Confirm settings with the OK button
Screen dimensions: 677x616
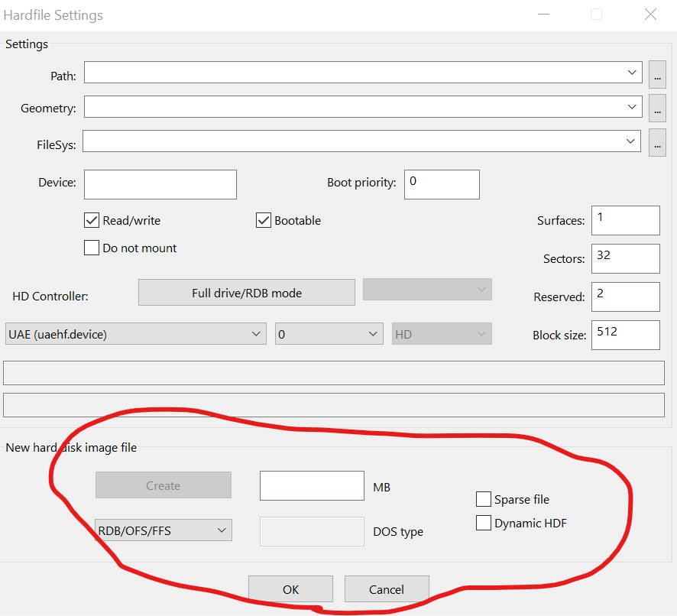click(290, 589)
